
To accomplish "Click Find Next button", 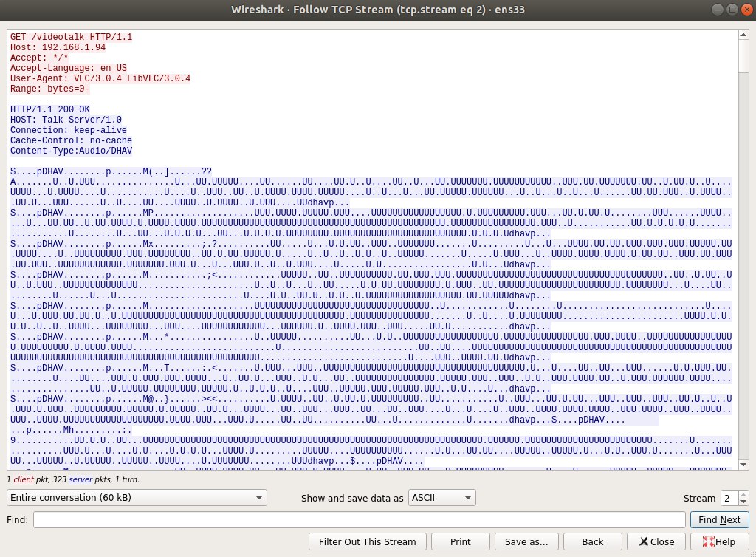I will point(719,519).
